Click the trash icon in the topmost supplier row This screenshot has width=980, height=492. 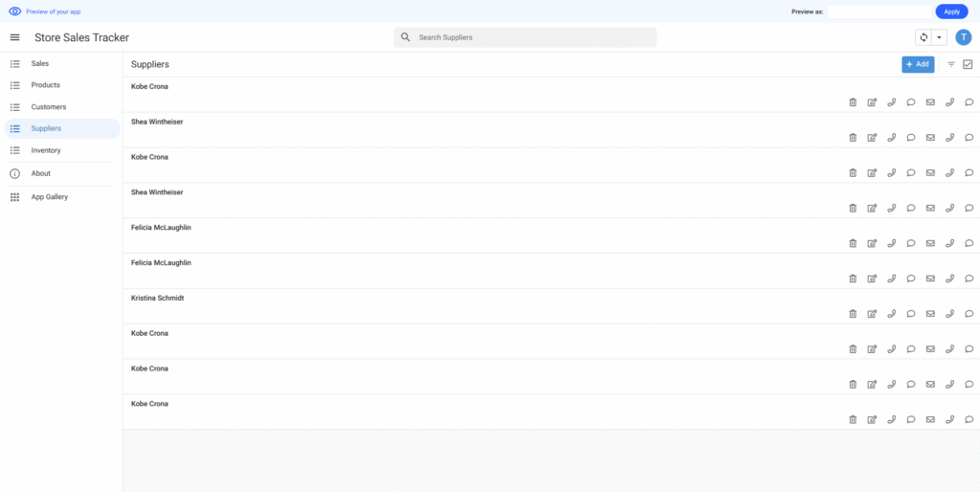pyautogui.click(x=853, y=102)
